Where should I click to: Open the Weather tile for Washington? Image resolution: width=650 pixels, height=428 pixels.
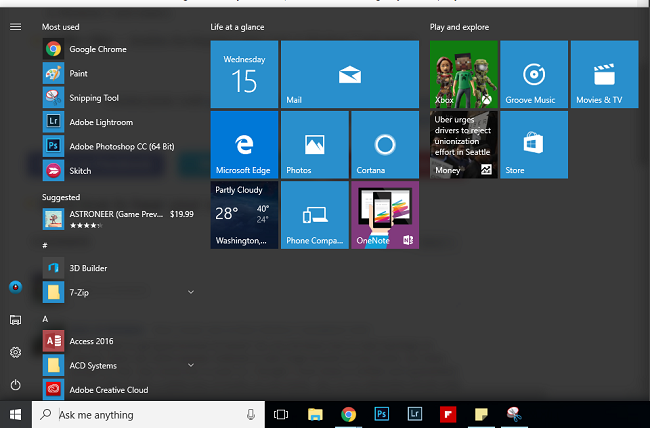(x=244, y=215)
